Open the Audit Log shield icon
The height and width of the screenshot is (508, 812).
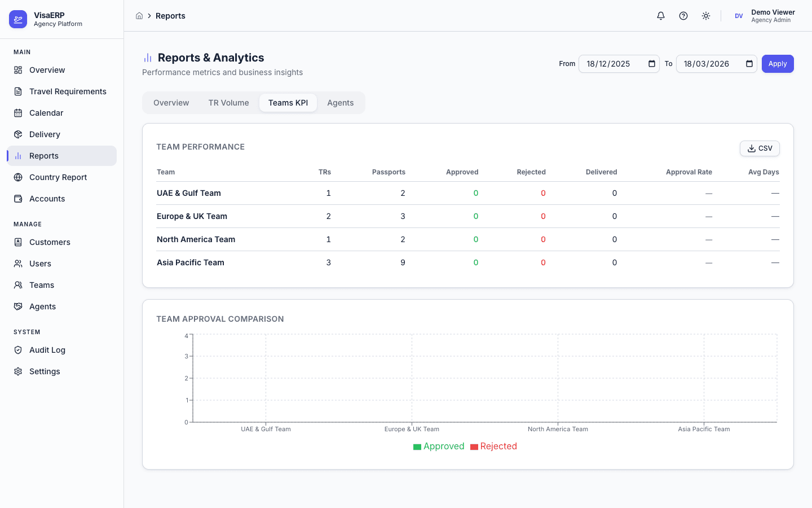pos(18,350)
